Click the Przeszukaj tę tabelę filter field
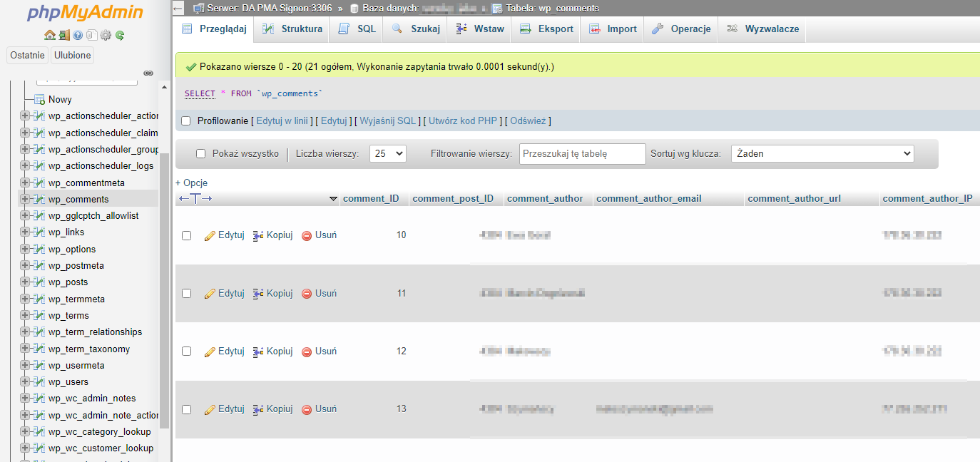 click(582, 153)
